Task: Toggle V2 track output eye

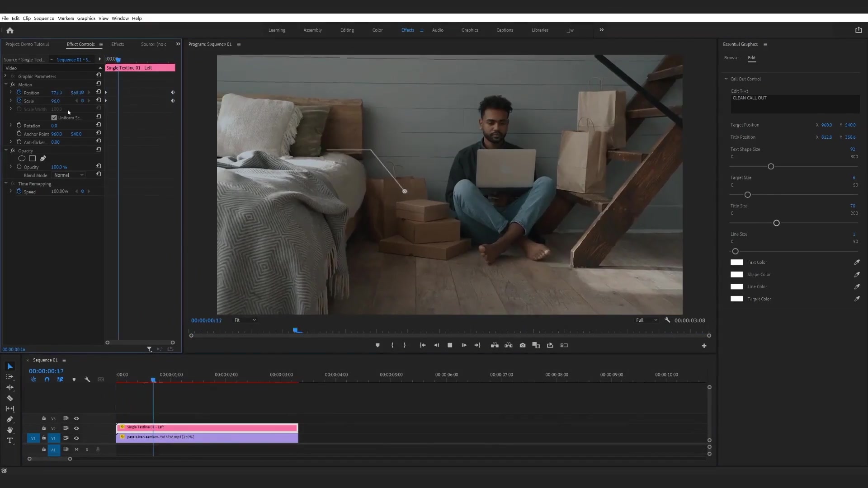Action: (x=76, y=428)
